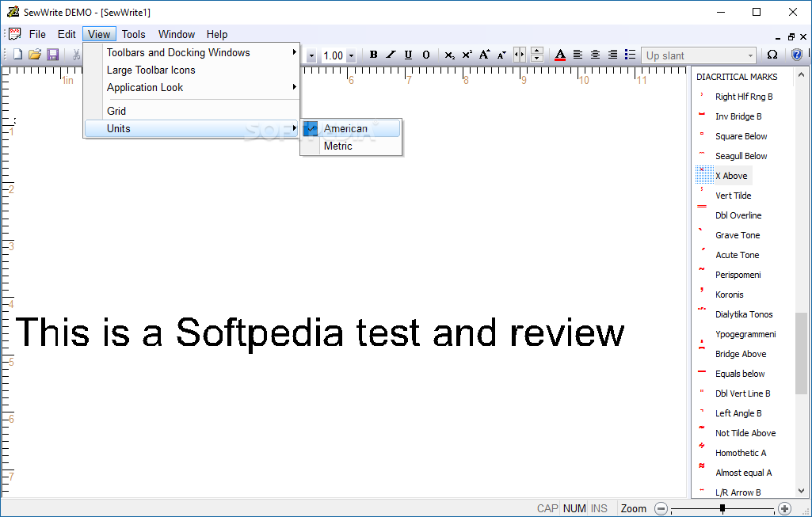Increase font size with the larger A icon
The image size is (812, 517).
(x=484, y=55)
